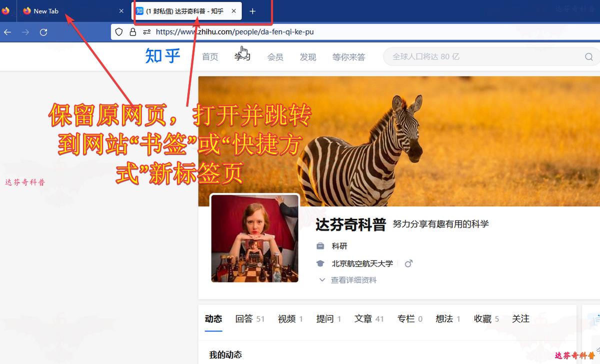Click the 知乎 Zhihu logo
The width and height of the screenshot is (600, 364).
(x=161, y=56)
